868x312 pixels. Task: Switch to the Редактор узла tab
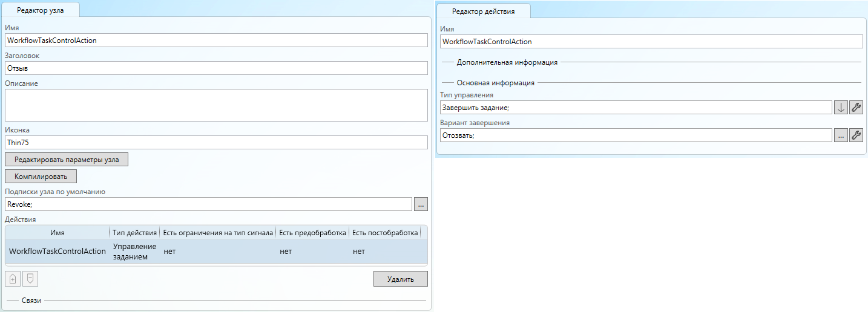pyautogui.click(x=40, y=10)
